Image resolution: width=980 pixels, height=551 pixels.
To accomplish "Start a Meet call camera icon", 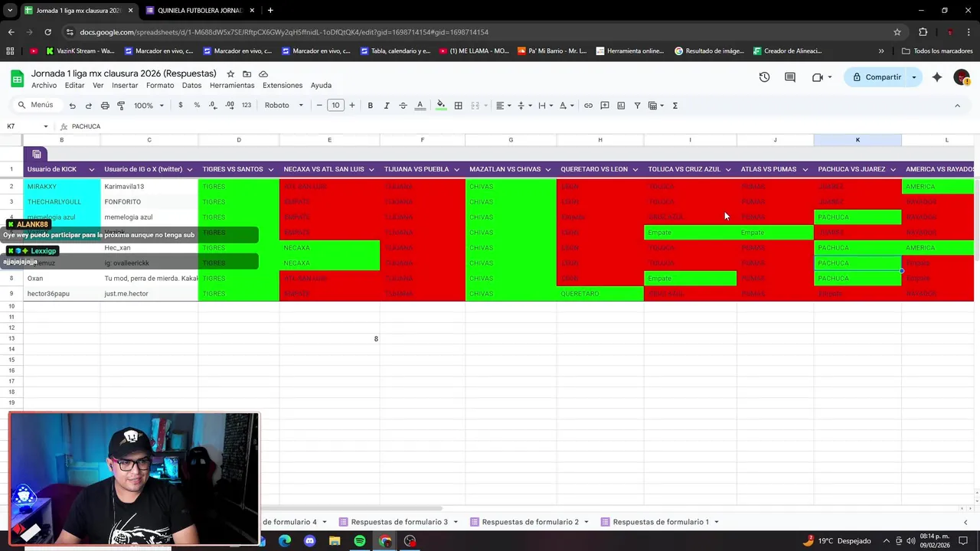I will pyautogui.click(x=818, y=77).
